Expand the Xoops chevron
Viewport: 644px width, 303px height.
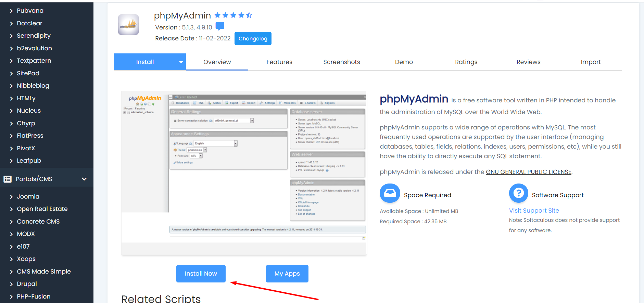click(x=11, y=259)
